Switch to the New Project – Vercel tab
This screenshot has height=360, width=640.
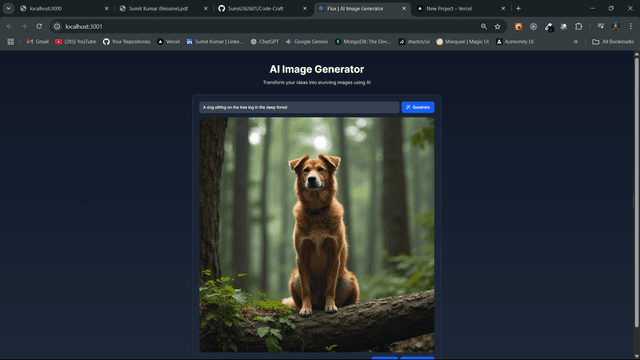tap(461, 8)
